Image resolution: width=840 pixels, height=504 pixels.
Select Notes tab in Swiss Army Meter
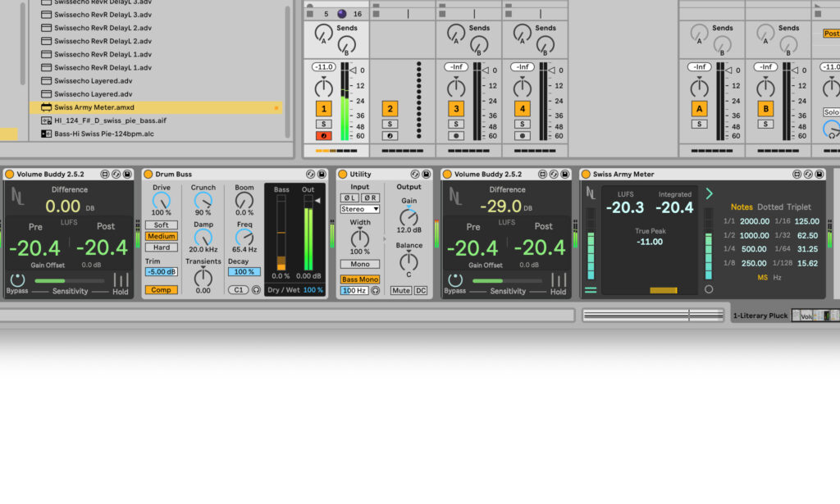click(742, 207)
